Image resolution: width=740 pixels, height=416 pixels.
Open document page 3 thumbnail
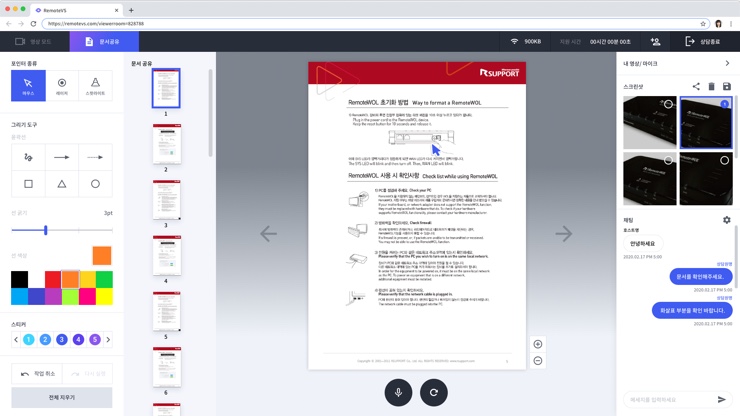click(167, 200)
